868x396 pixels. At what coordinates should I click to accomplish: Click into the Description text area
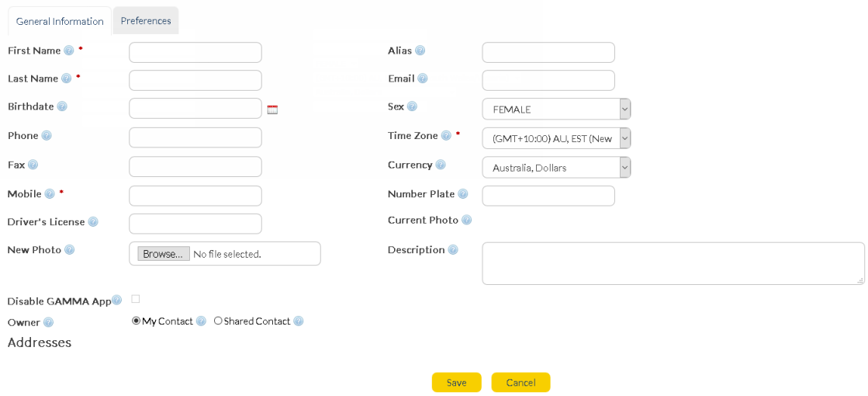click(673, 263)
